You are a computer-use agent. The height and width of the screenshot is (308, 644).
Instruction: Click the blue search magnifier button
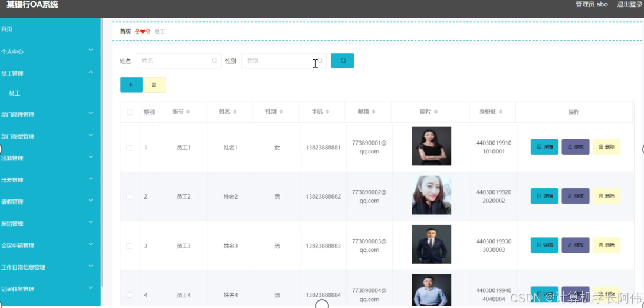(x=342, y=60)
